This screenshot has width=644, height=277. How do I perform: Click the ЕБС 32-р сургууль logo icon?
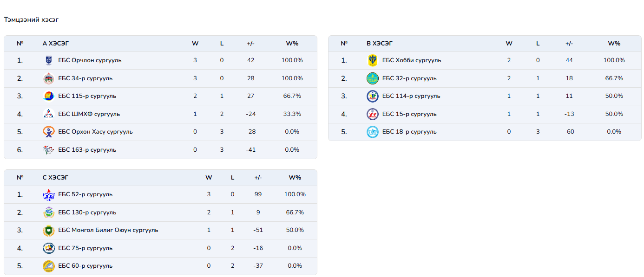pos(372,78)
